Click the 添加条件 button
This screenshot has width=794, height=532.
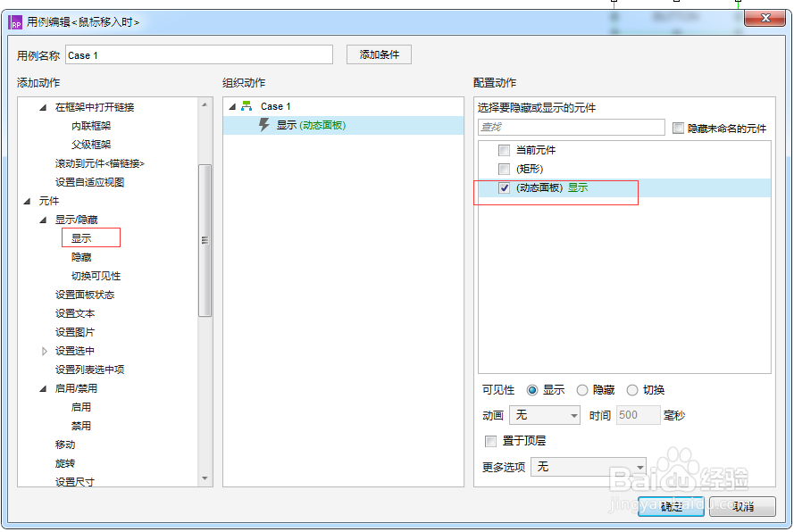(379, 54)
